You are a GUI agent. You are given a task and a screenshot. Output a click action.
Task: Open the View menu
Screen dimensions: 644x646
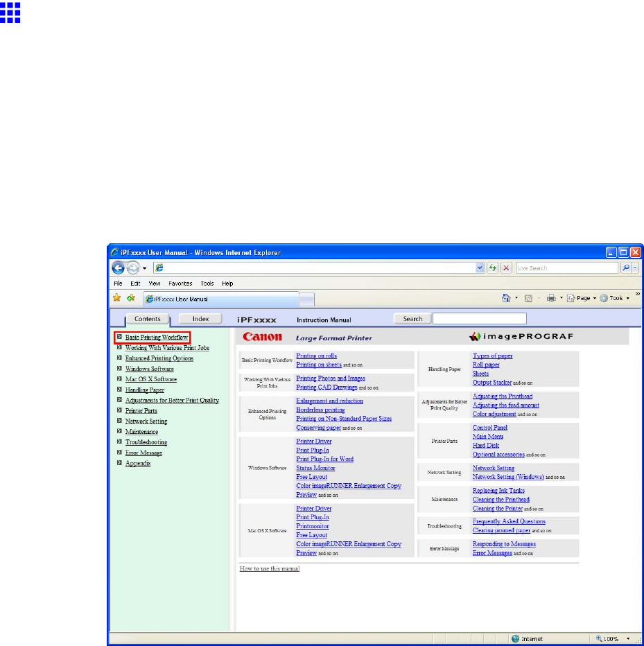(x=155, y=283)
